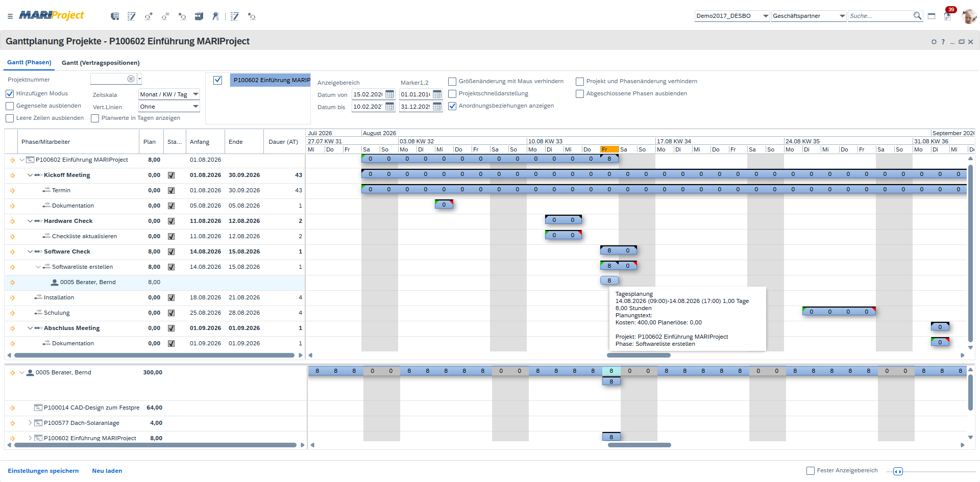Enable Leere Zeilen ausblenden

[10, 118]
